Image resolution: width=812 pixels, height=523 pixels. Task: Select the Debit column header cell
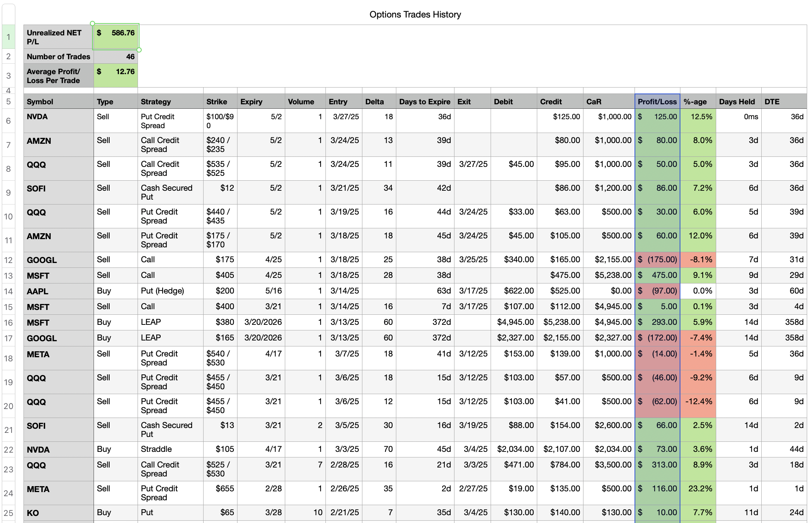coord(514,102)
